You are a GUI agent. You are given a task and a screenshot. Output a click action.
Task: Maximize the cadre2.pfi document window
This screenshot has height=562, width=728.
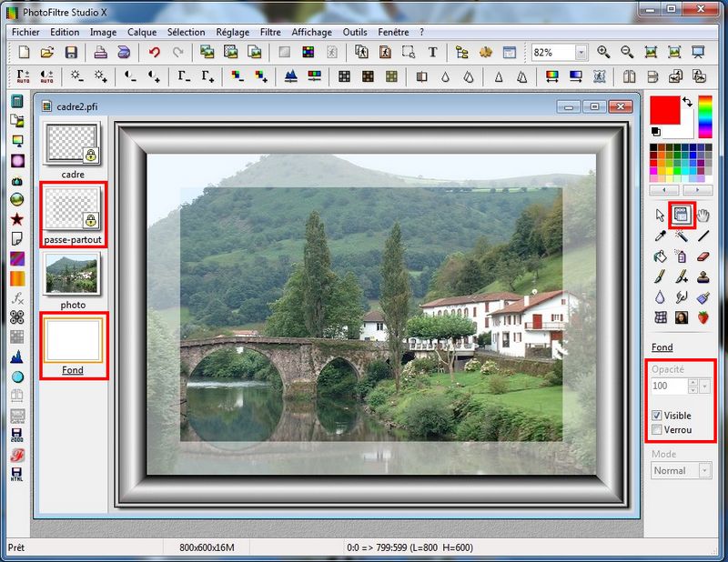pos(594,106)
